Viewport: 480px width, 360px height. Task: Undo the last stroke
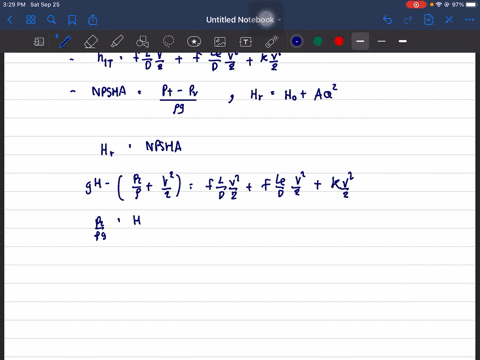pos(387,20)
